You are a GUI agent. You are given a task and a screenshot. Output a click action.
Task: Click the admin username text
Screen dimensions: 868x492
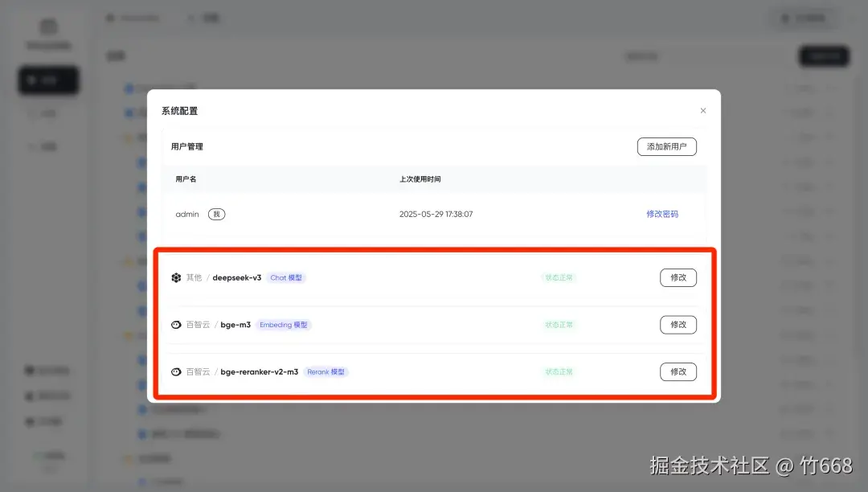[187, 214]
